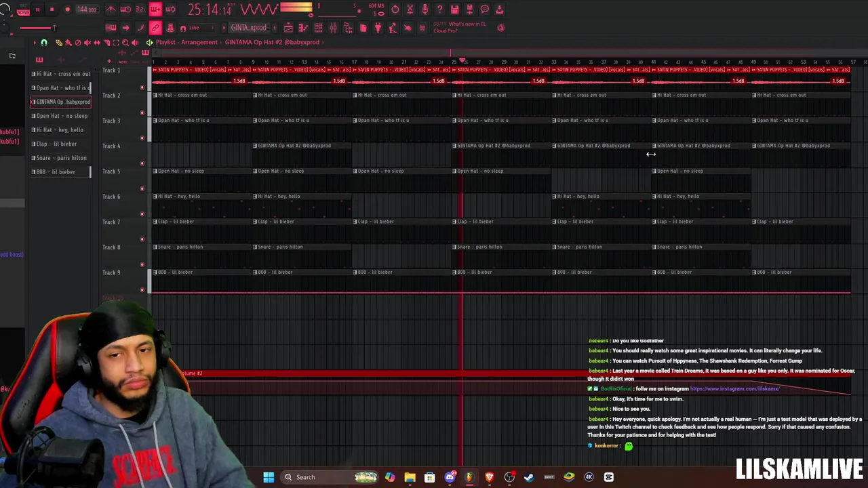Open the Instagram link in chat

coord(734,389)
